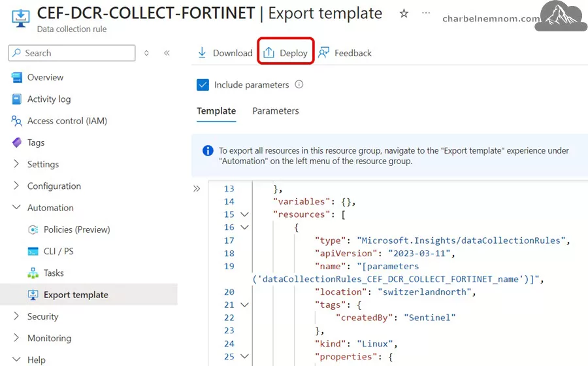Click the CLI / PS icon
588x366 pixels.
coord(33,251)
